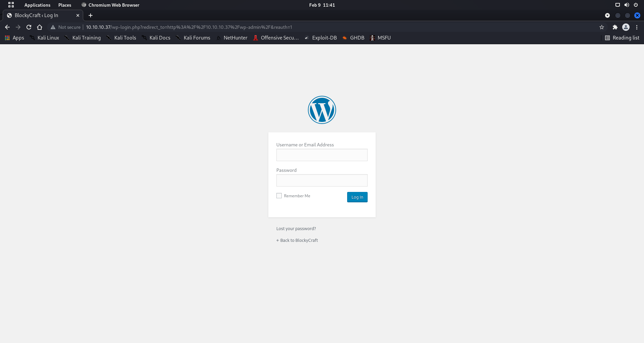Go to the browser home page
644x343 pixels.
pyautogui.click(x=40, y=27)
